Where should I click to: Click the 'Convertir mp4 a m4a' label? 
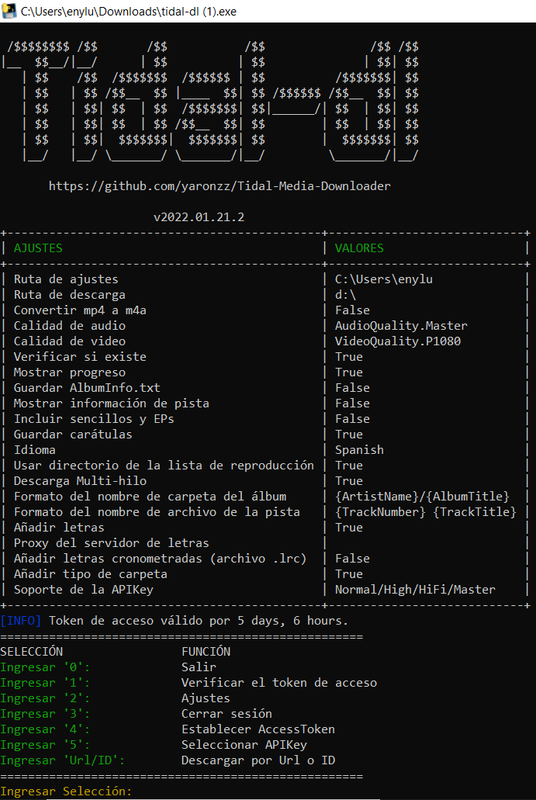pyautogui.click(x=80, y=310)
